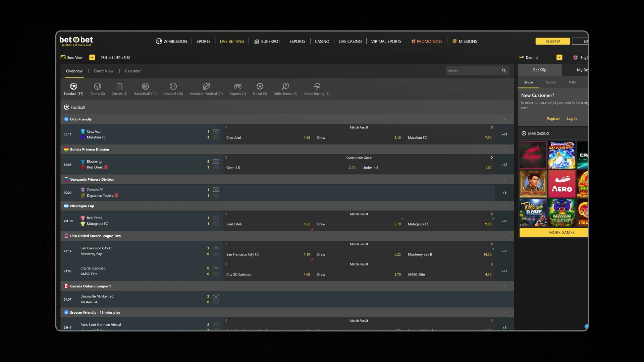Open pitch view for Cruz Azul match
This screenshot has height=362, width=644.
click(x=216, y=131)
